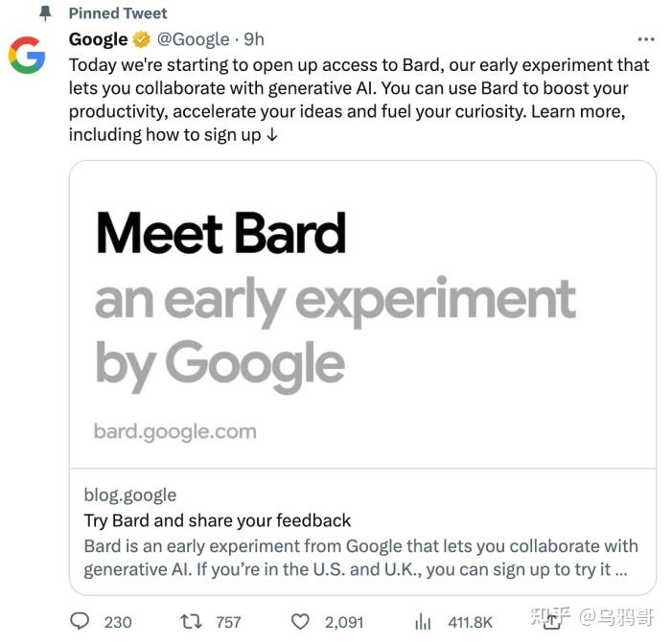This screenshot has height=644, width=671.
Task: Click the retweet arrows icon
Action: coord(191,621)
